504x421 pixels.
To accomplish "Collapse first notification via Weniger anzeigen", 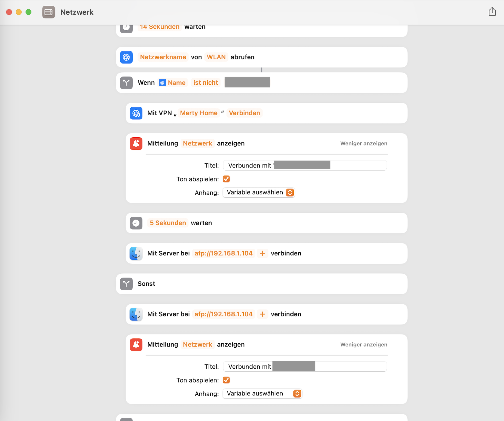I will pos(363,144).
